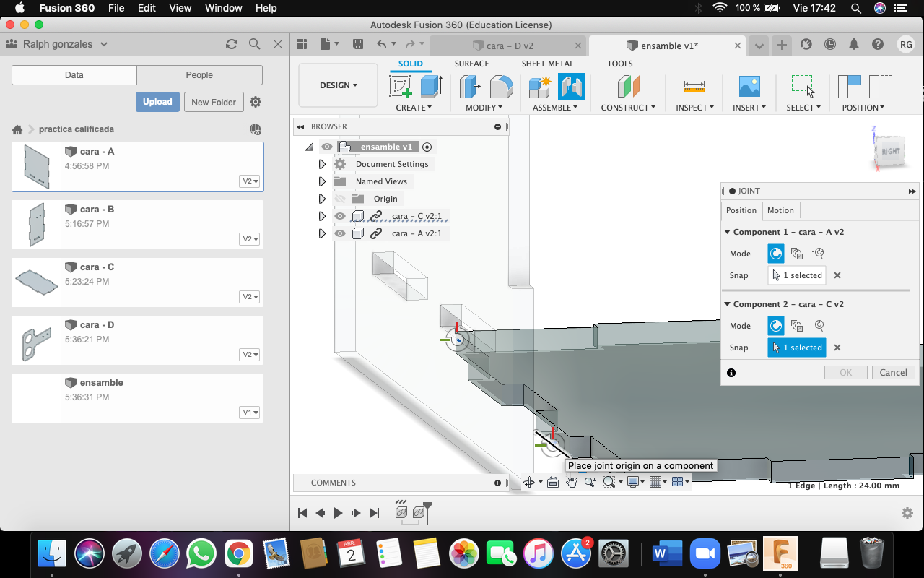Expand the Named Views node
Screen dimensions: 924x578
pyautogui.click(x=322, y=181)
